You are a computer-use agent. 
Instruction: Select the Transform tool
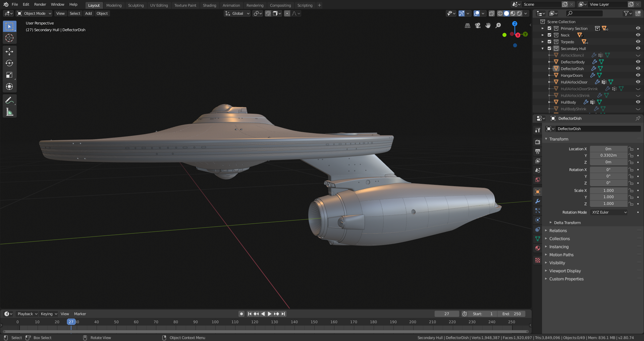pos(9,87)
